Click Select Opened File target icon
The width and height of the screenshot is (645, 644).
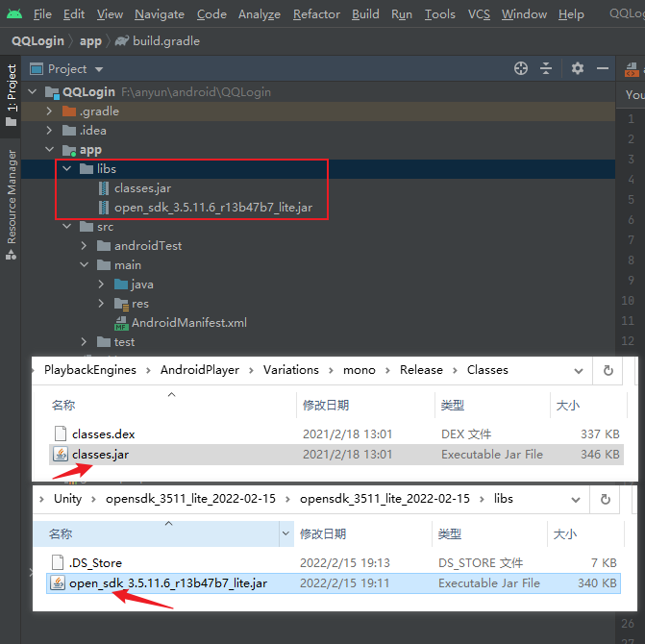[x=521, y=68]
